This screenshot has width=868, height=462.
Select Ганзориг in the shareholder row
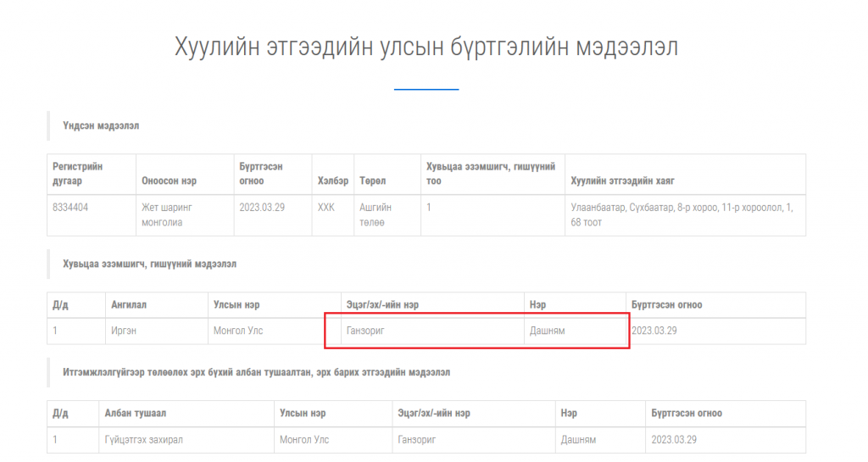(x=365, y=331)
